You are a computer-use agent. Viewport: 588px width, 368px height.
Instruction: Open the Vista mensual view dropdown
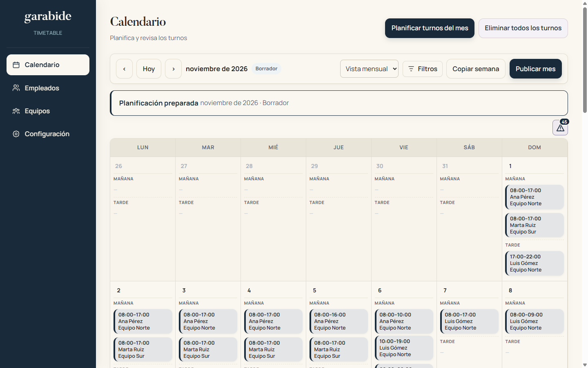369,69
